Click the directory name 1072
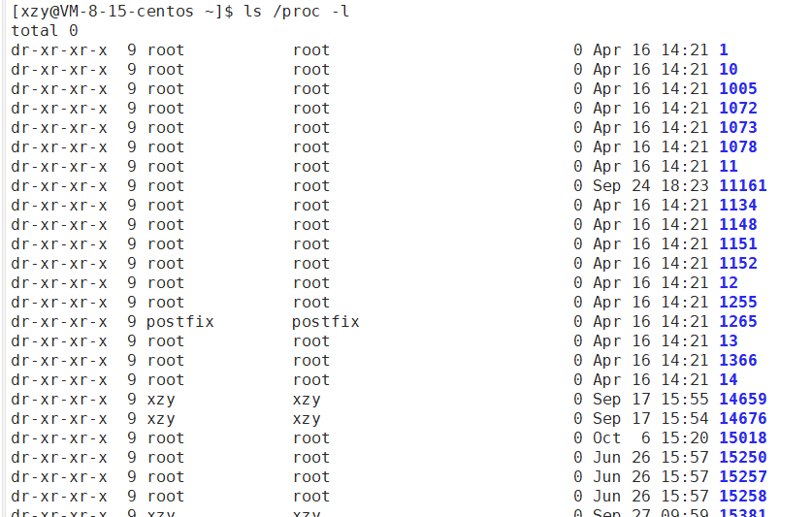 [x=738, y=108]
